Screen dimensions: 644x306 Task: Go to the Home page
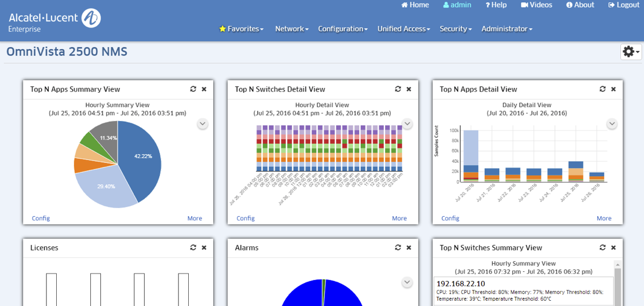(415, 5)
